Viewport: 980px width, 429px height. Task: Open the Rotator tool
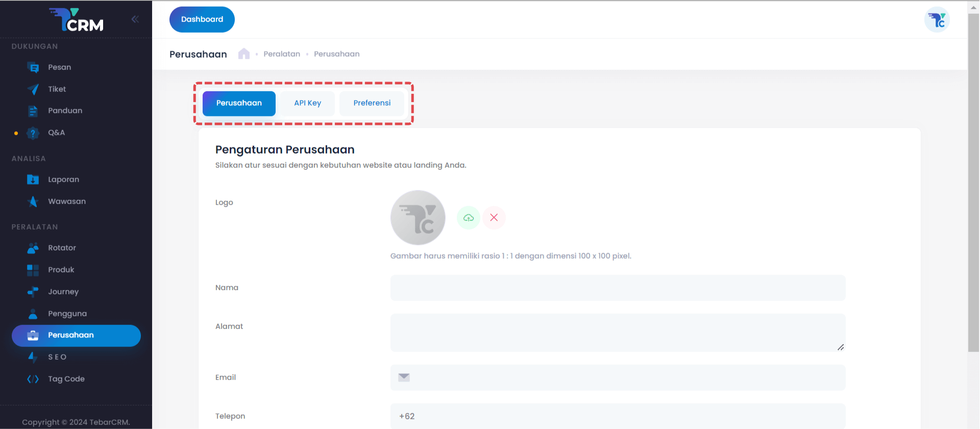[62, 248]
